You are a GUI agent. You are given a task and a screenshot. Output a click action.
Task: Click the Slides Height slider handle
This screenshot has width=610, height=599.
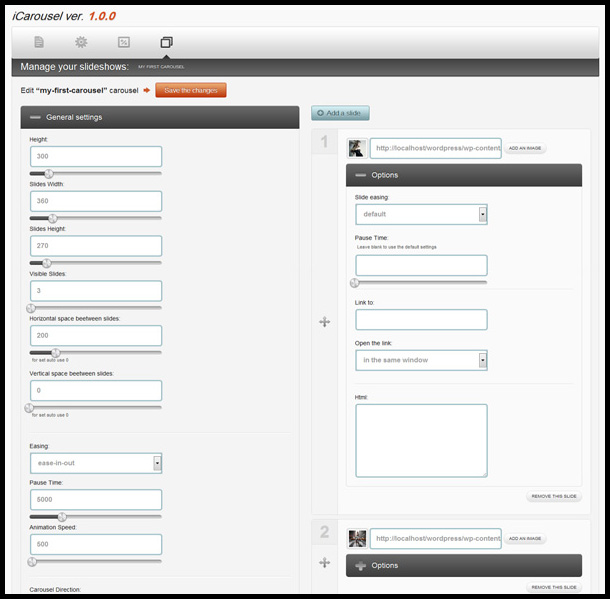coord(46,263)
